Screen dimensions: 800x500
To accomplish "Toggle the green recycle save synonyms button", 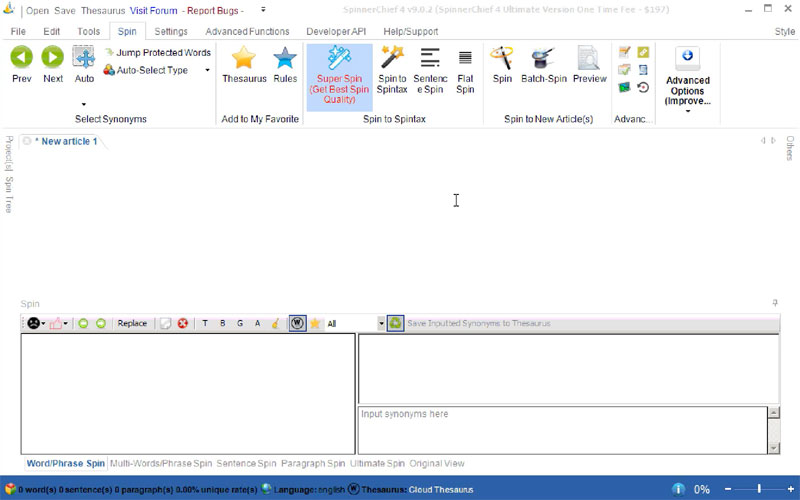I will pyautogui.click(x=395, y=323).
